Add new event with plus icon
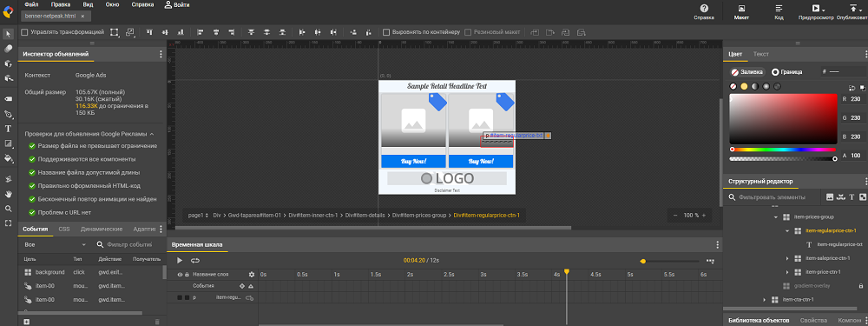This screenshot has height=326, width=868. pos(26,322)
